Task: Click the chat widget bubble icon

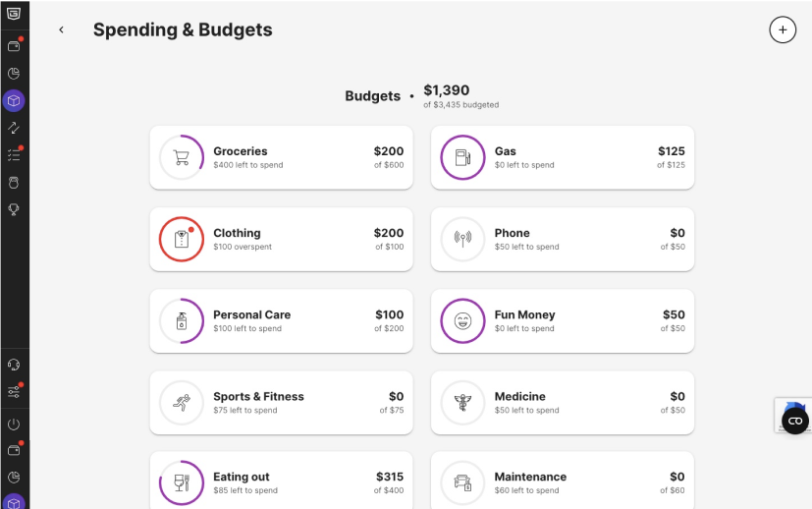Action: click(795, 421)
